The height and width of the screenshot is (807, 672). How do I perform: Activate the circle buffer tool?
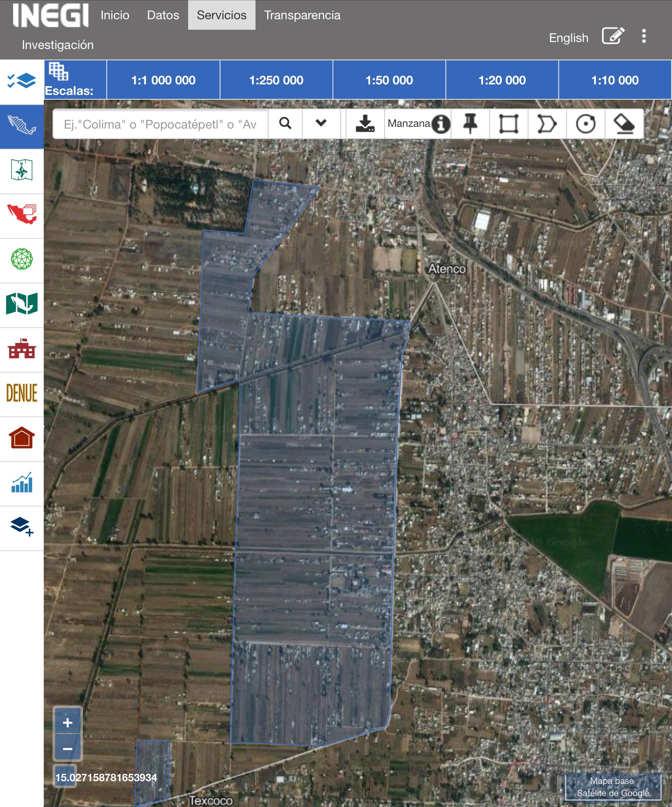(585, 124)
